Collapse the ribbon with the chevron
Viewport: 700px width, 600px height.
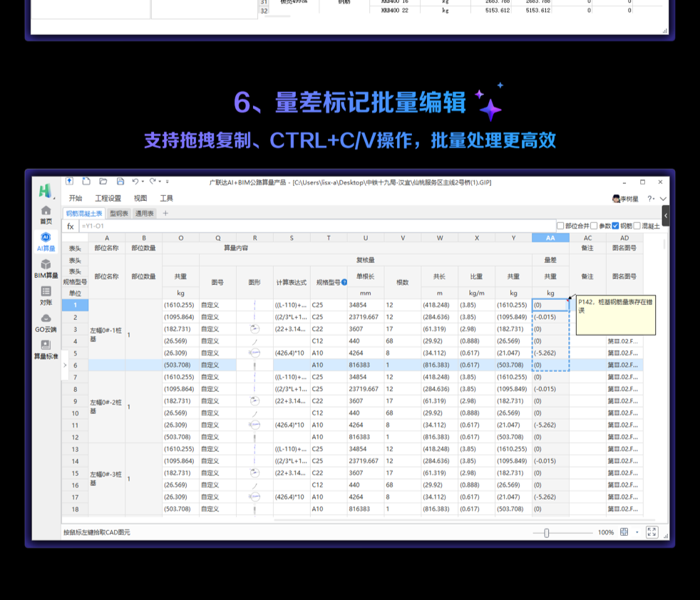[664, 199]
